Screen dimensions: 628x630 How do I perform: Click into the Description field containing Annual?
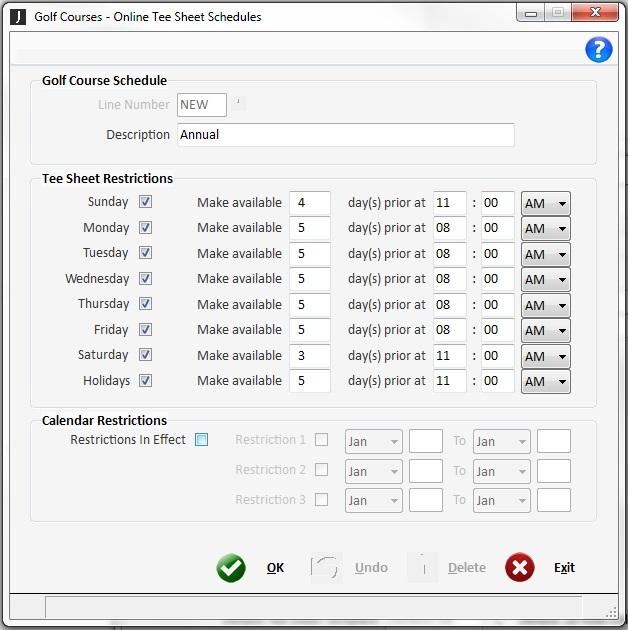[x=345, y=135]
